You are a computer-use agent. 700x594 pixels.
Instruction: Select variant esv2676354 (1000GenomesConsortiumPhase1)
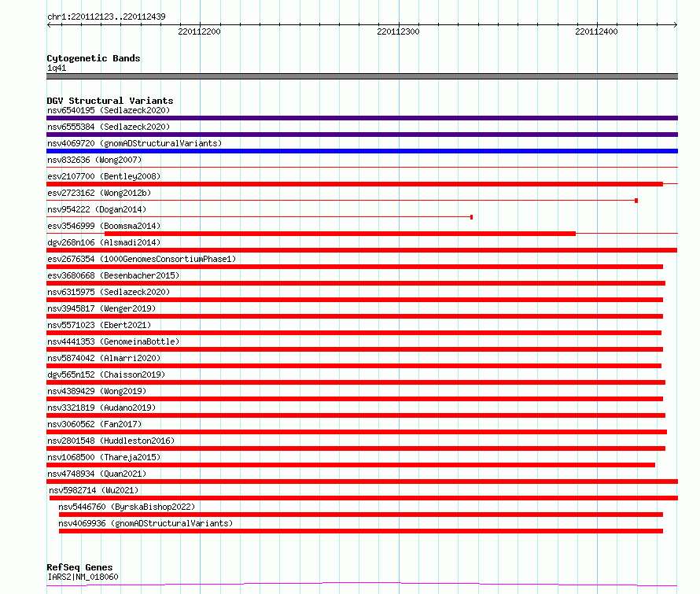[x=142, y=259]
